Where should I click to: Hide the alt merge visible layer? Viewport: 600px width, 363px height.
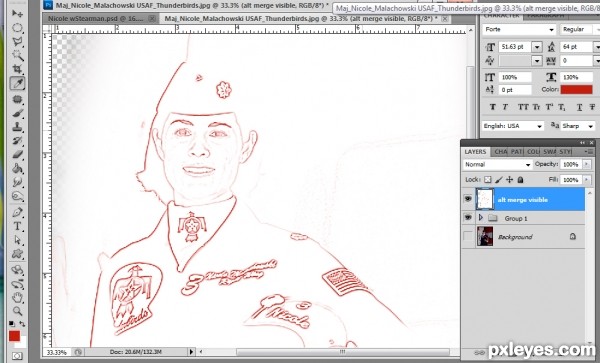pos(468,199)
